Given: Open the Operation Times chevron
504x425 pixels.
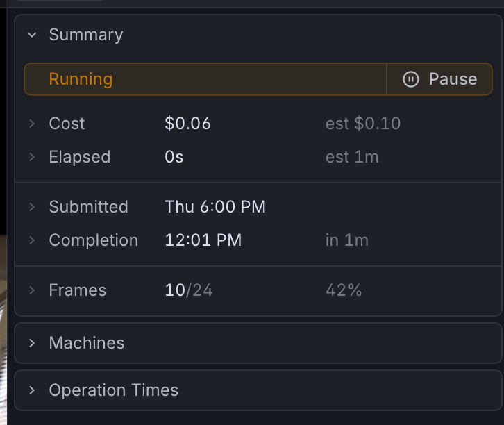Looking at the screenshot, I should [32, 390].
